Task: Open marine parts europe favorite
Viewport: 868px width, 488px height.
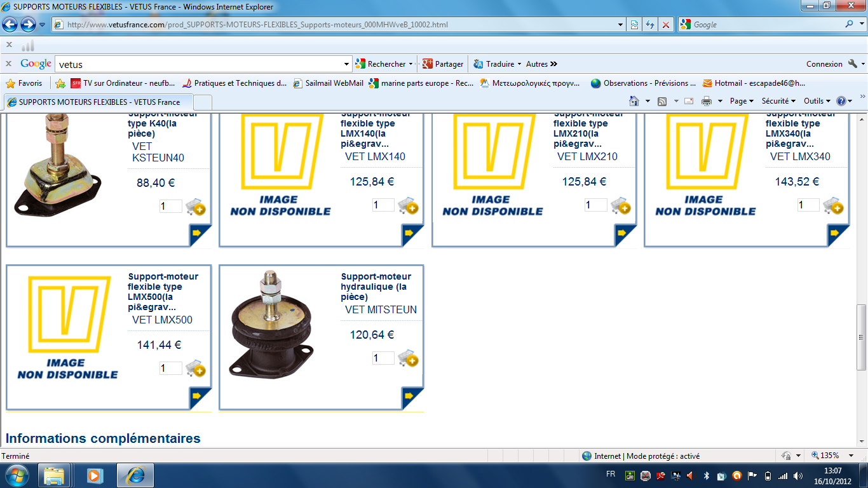Action: click(x=421, y=83)
